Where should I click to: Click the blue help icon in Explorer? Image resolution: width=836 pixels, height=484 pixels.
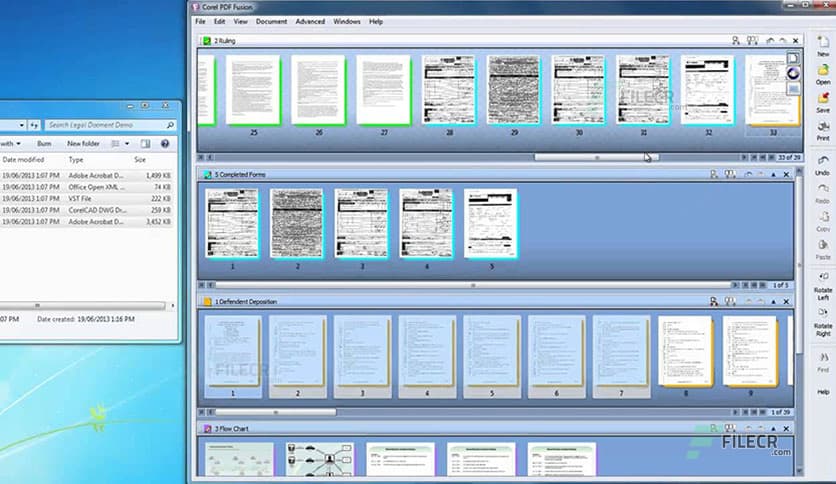coord(165,143)
